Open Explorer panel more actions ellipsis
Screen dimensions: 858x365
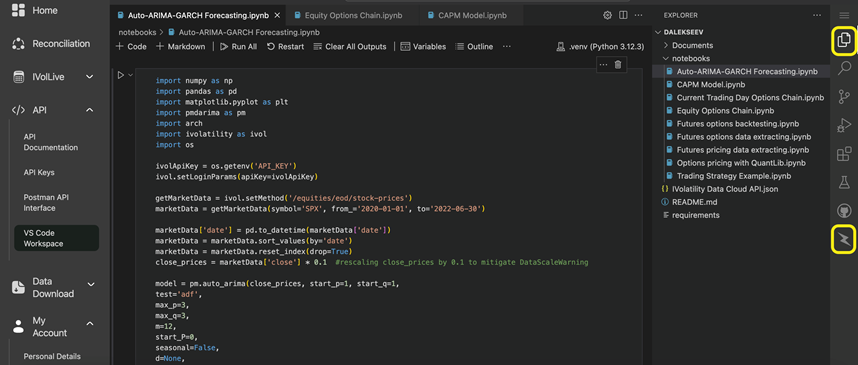point(817,15)
